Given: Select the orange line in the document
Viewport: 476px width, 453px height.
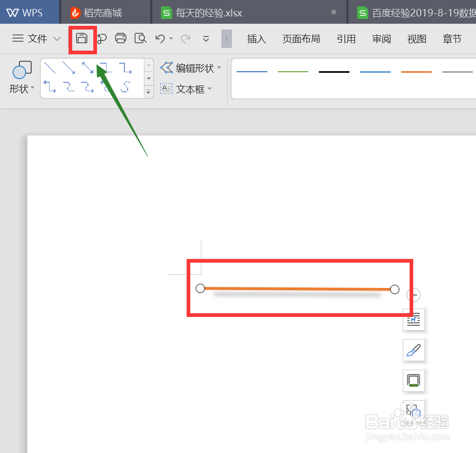Looking at the screenshot, I should tap(297, 289).
